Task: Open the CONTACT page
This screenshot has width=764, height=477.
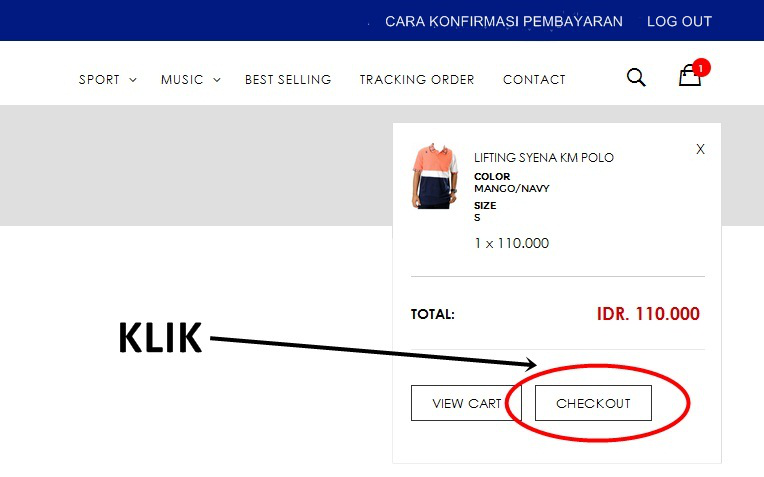Action: (534, 79)
